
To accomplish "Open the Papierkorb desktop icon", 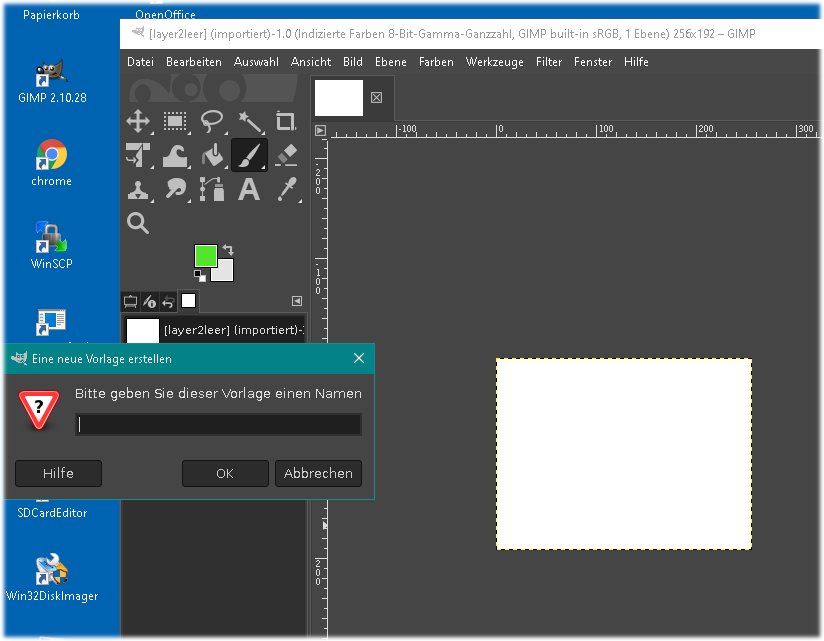I will [x=52, y=15].
